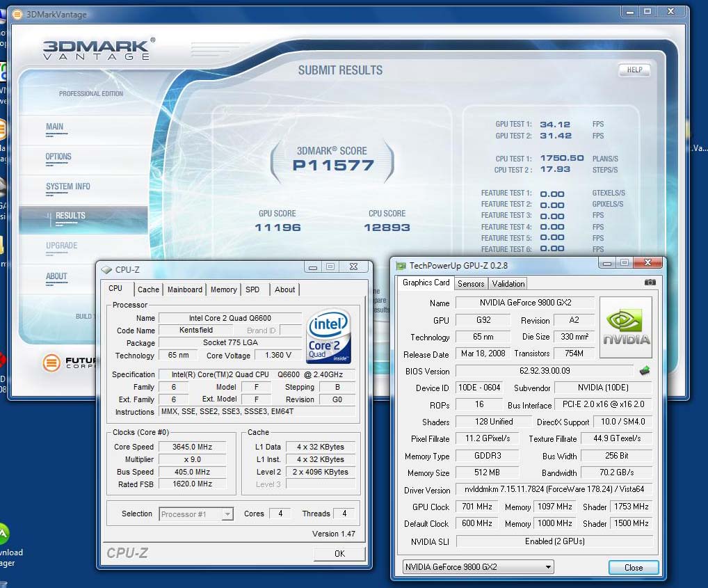The height and width of the screenshot is (588, 708).
Task: Click the Intel Core 2 Quad logo
Action: pyautogui.click(x=329, y=337)
